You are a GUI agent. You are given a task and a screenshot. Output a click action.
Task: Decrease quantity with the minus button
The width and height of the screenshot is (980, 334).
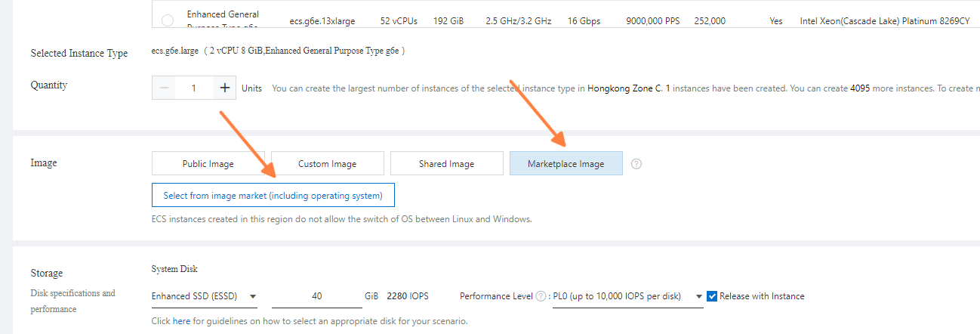pyautogui.click(x=164, y=88)
